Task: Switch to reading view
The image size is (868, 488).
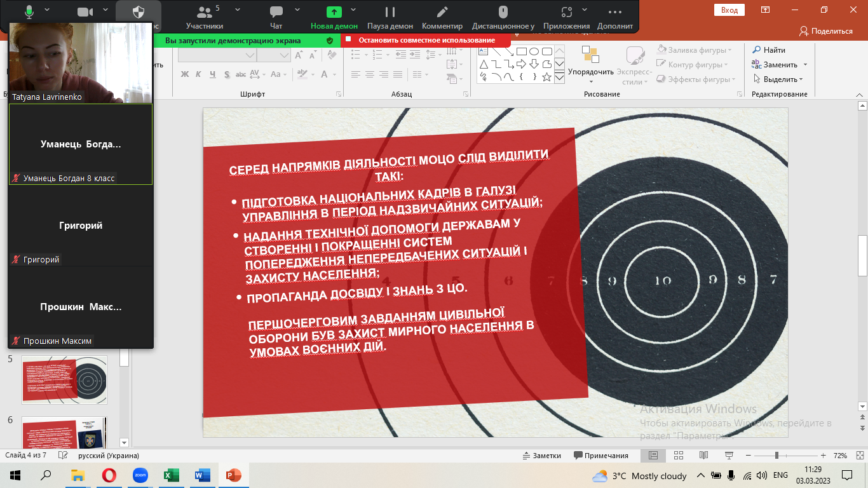Action: tap(703, 456)
